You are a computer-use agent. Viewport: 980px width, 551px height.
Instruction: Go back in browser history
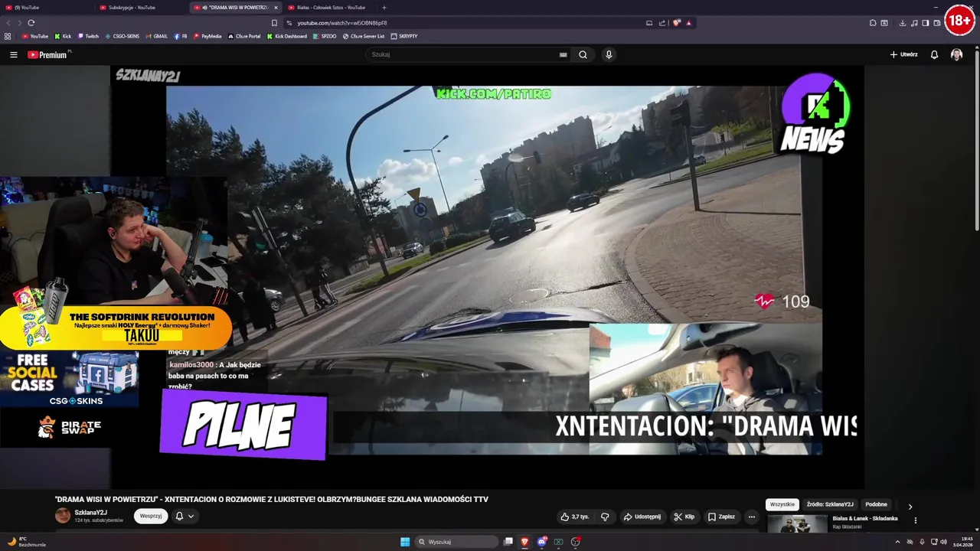pos(8,23)
